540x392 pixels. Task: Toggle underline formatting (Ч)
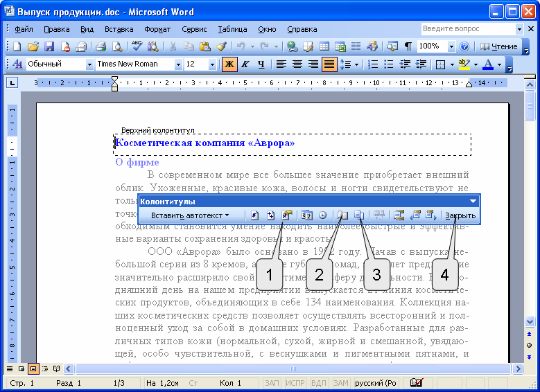261,64
